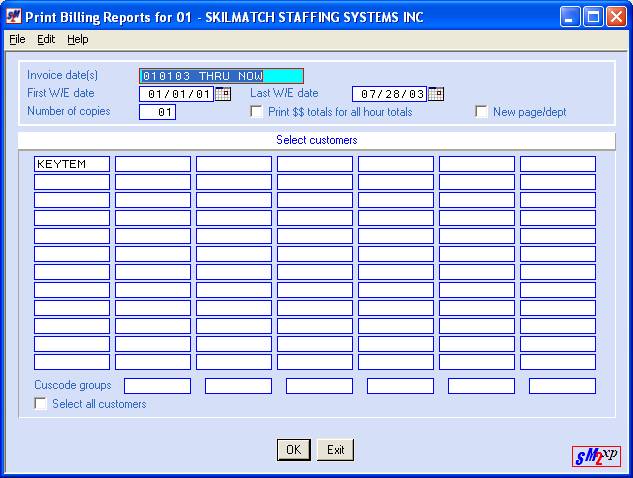Enable Print $$ totals for all hour totals

[256, 111]
